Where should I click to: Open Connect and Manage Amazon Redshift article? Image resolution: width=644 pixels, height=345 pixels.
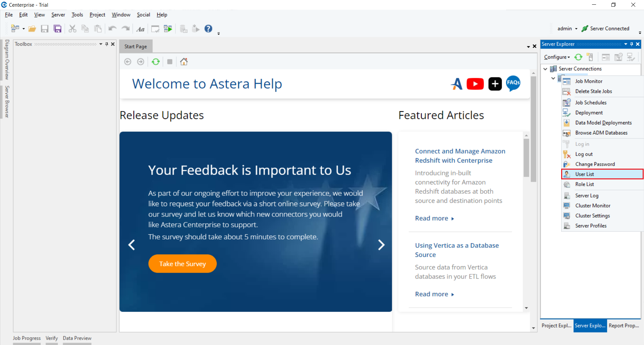click(x=460, y=156)
